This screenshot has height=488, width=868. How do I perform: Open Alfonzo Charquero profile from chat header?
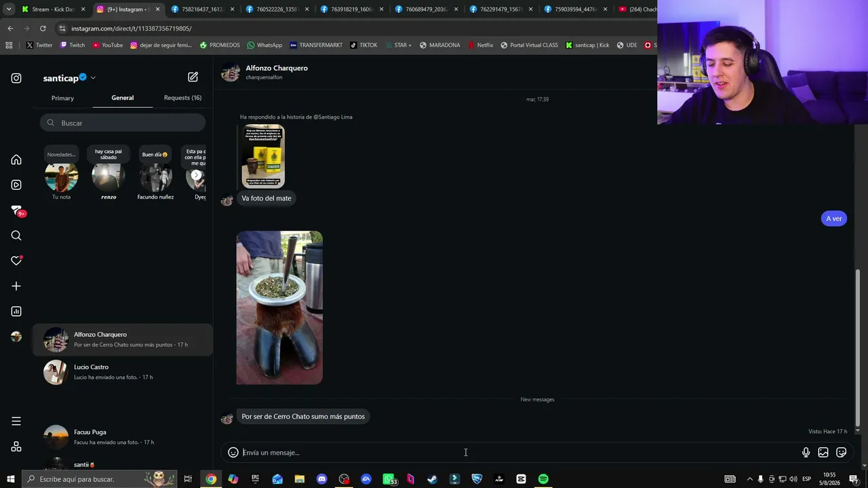coord(277,68)
